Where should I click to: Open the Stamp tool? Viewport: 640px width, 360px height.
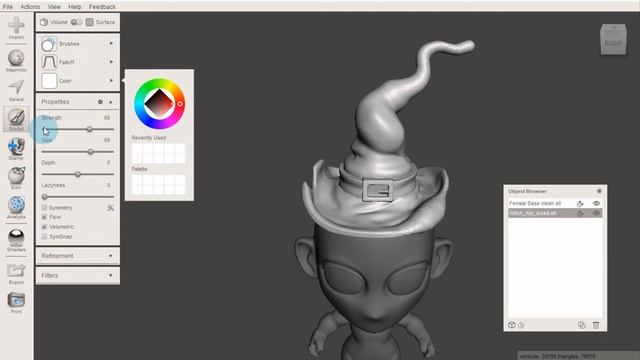tap(16, 149)
